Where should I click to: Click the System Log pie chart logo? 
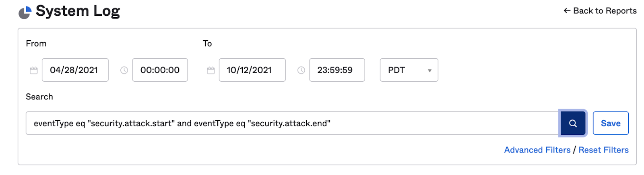click(x=25, y=12)
